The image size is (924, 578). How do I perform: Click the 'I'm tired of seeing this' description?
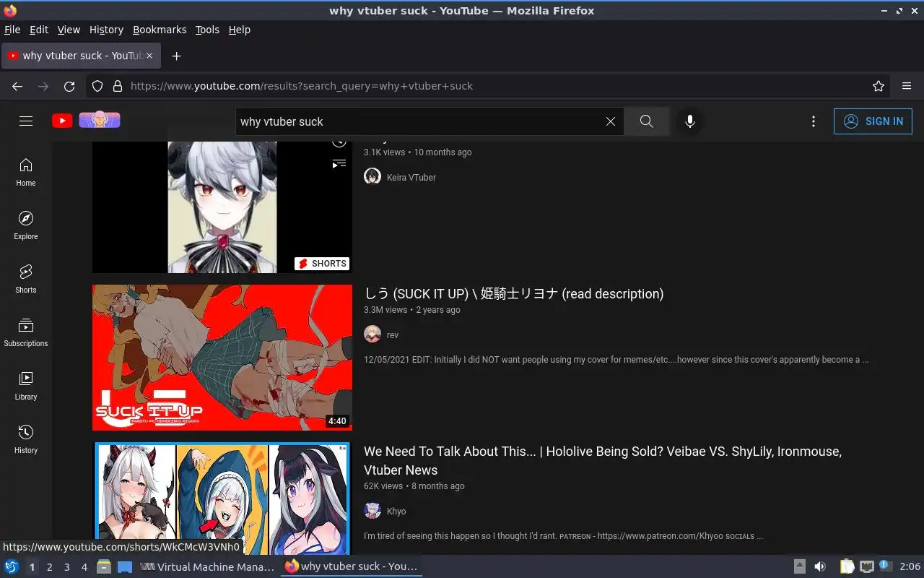tap(563, 536)
